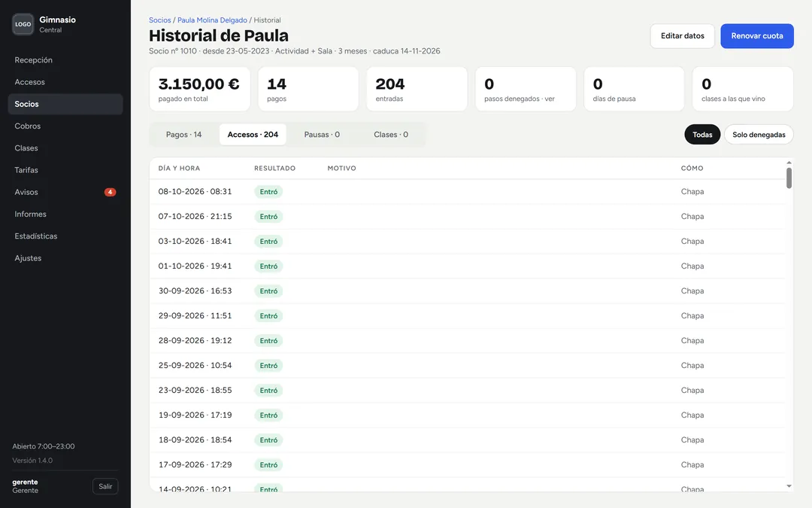Open the Recepción section

coord(65,60)
